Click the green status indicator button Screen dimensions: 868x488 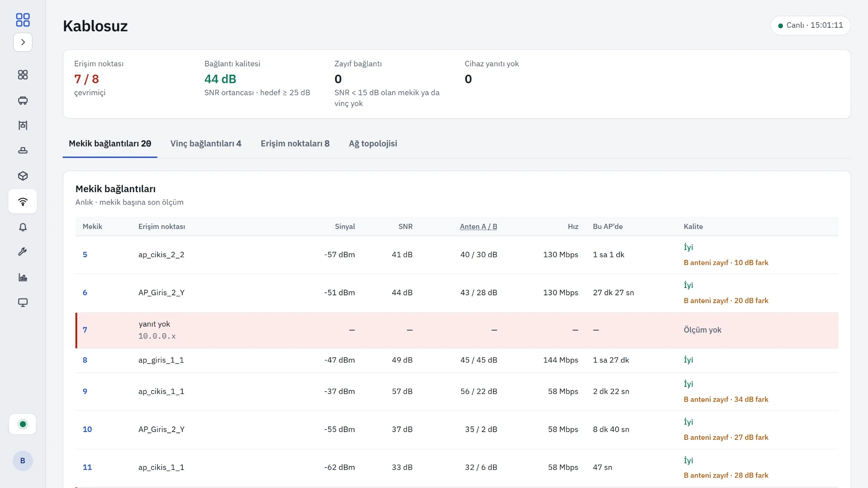pyautogui.click(x=23, y=424)
